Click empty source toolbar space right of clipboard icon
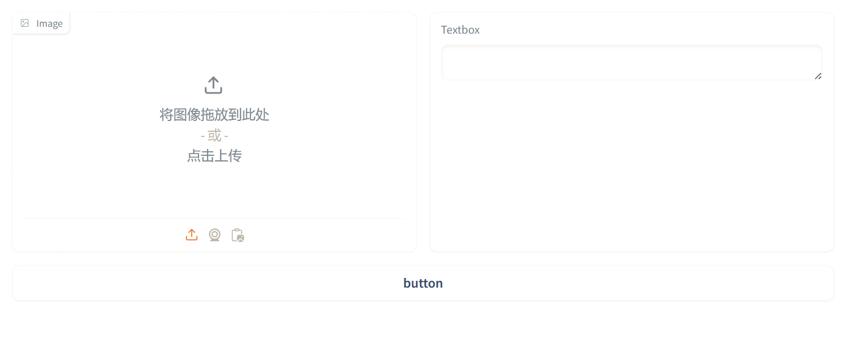The width and height of the screenshot is (868, 339). click(325, 235)
